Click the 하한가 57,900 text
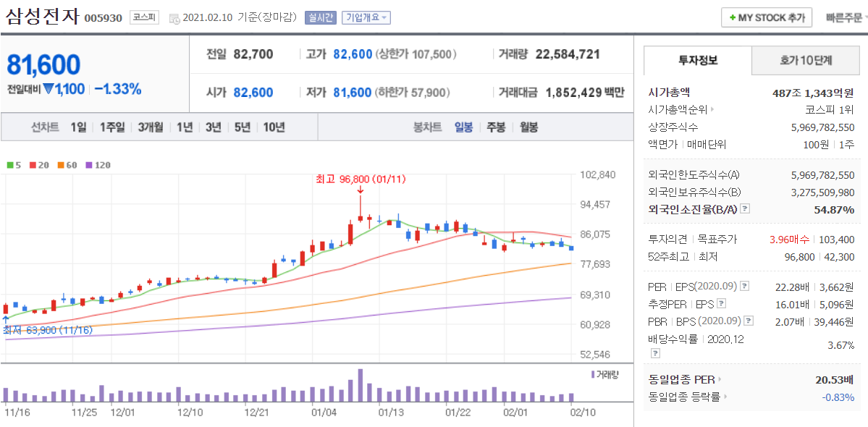Screen dimensions: 868x427 pos(413,93)
